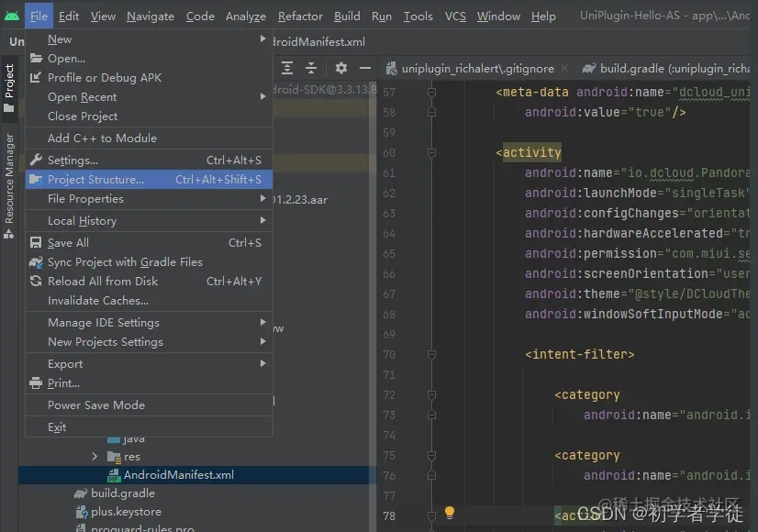Click line number 78 in gutter
Image resolution: width=758 pixels, height=532 pixels.
pos(389,516)
